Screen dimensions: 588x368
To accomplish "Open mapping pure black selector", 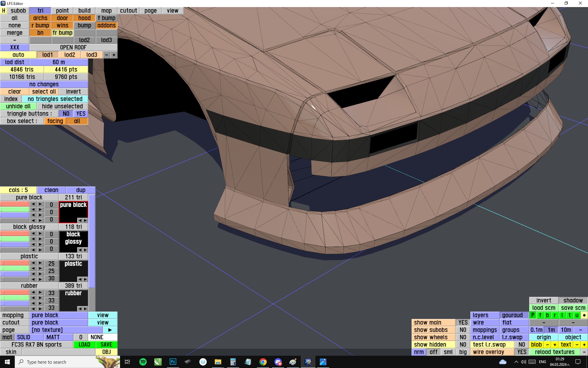I will [58, 315].
